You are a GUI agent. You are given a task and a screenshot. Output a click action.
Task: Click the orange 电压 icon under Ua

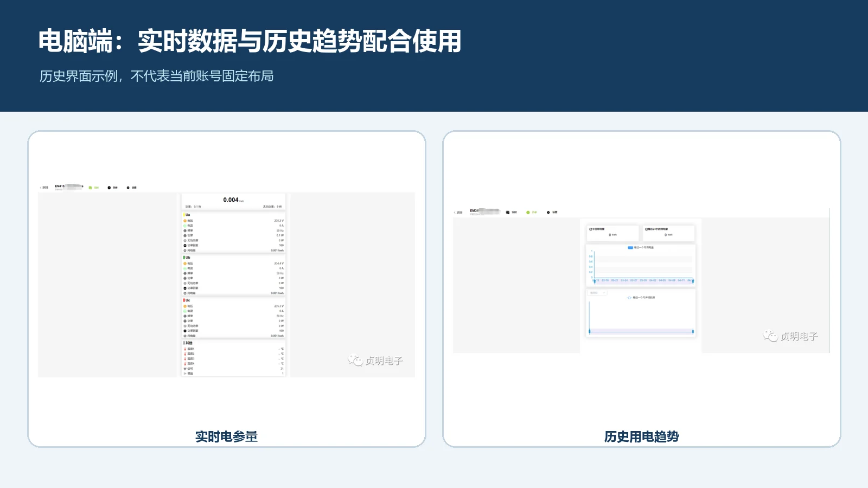[185, 221]
